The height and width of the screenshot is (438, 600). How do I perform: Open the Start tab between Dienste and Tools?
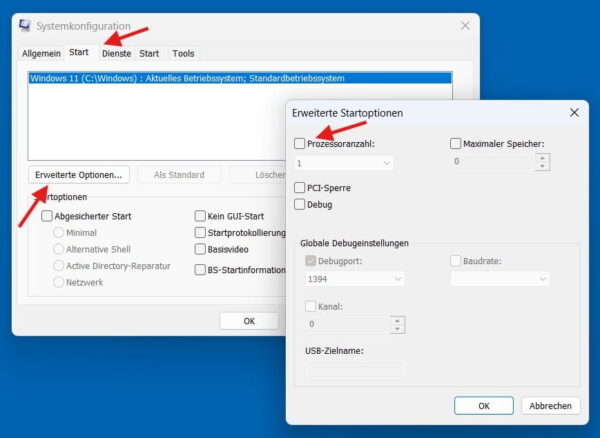pyautogui.click(x=149, y=54)
